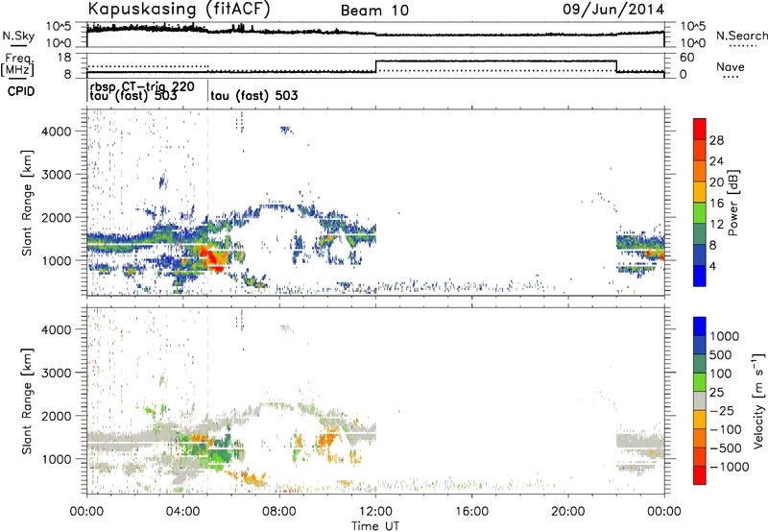
Task: Pick the grey -25 to 25 velocity segment
Action: pos(700,400)
